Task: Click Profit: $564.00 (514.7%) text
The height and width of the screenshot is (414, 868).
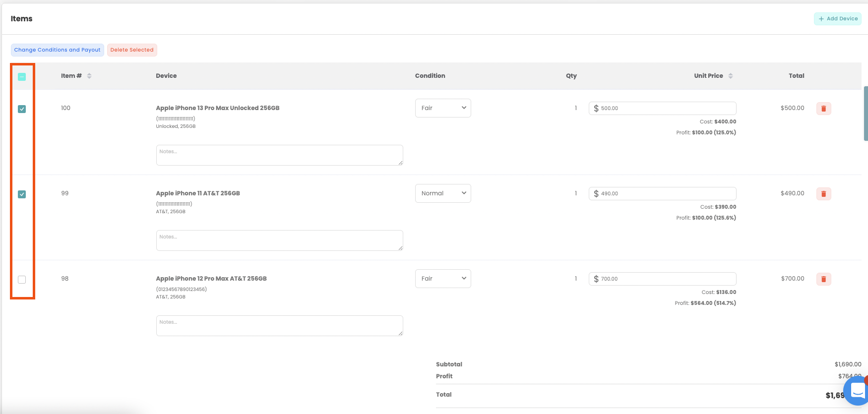Action: 705,303
